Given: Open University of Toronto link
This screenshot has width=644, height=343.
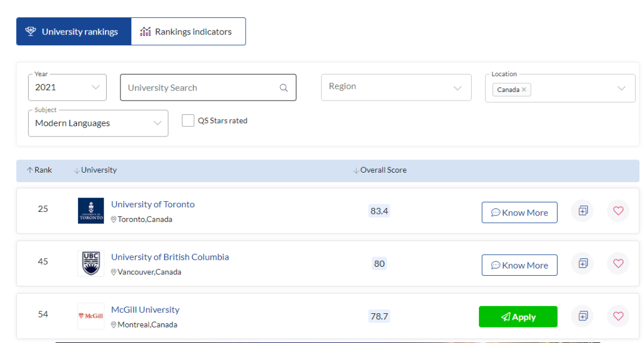Looking at the screenshot, I should [x=153, y=204].
